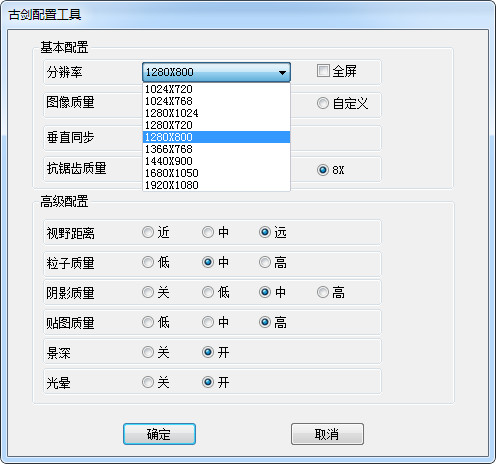Turn 光晕 on with 开
Image resolution: width=496 pixels, height=464 pixels.
pyautogui.click(x=208, y=382)
